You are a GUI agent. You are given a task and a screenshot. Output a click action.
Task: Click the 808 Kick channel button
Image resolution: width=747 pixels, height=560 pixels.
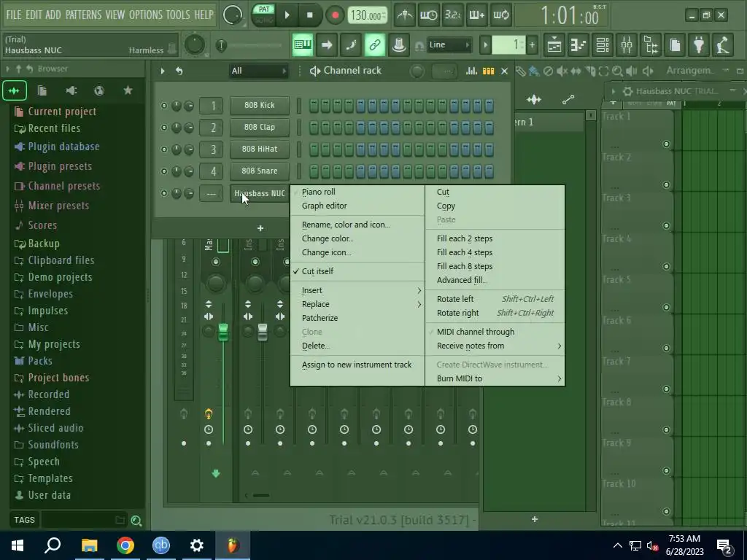260,105
